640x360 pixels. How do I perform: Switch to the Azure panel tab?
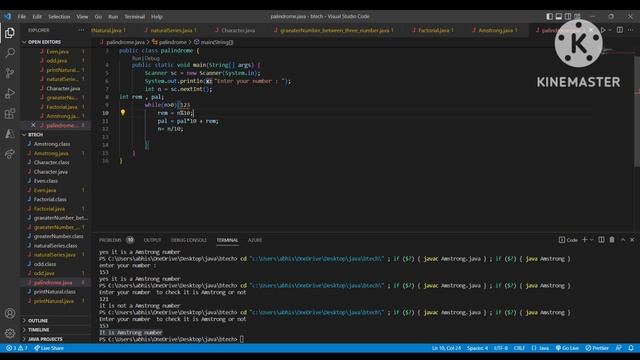255,240
